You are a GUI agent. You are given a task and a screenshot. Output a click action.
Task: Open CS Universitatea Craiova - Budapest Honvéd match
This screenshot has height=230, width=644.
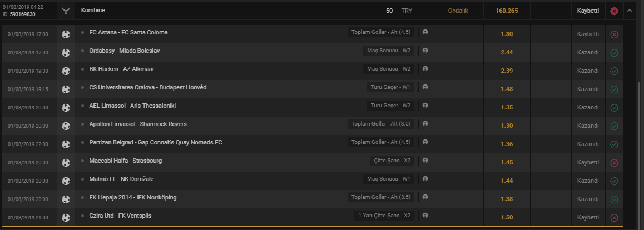(x=148, y=87)
